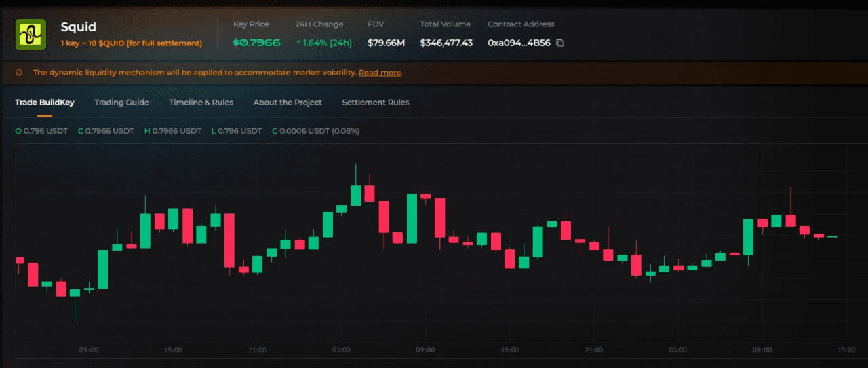
Task: Click the close value C 0.7966 USDT
Action: click(x=106, y=131)
